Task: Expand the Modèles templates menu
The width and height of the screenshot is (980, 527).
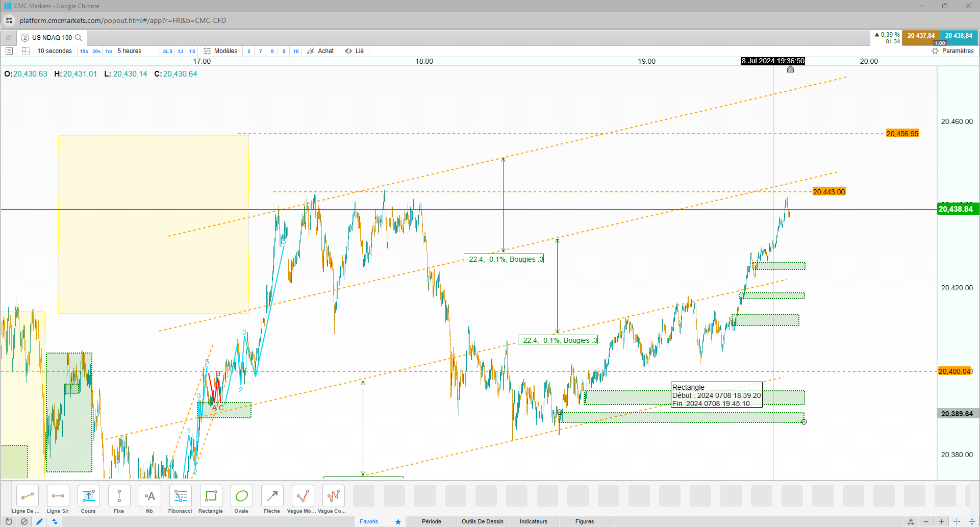Action: tap(220, 51)
